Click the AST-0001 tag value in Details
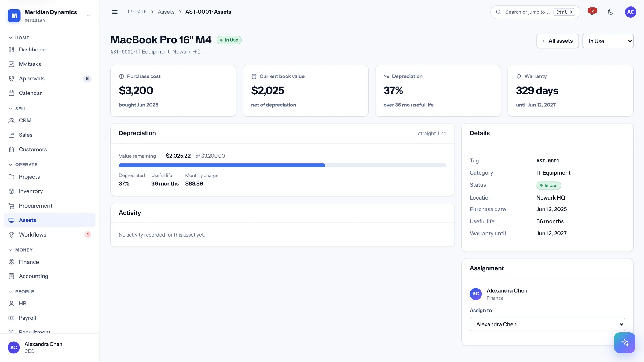 tap(548, 161)
